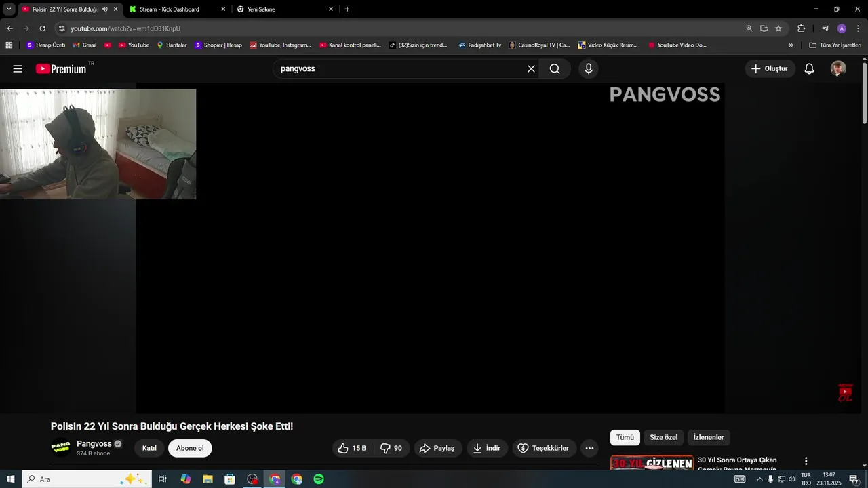Click the video player area
The height and width of the screenshot is (488, 868).
[430, 248]
